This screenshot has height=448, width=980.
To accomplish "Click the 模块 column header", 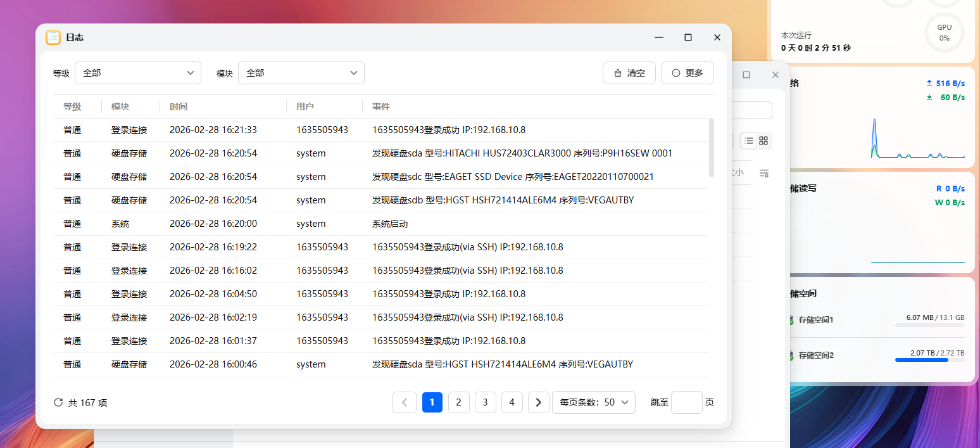I will [120, 106].
